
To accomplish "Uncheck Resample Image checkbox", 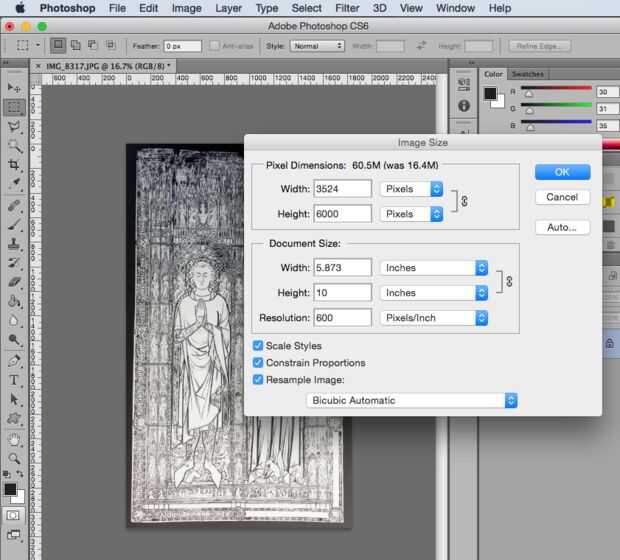I will click(258, 380).
